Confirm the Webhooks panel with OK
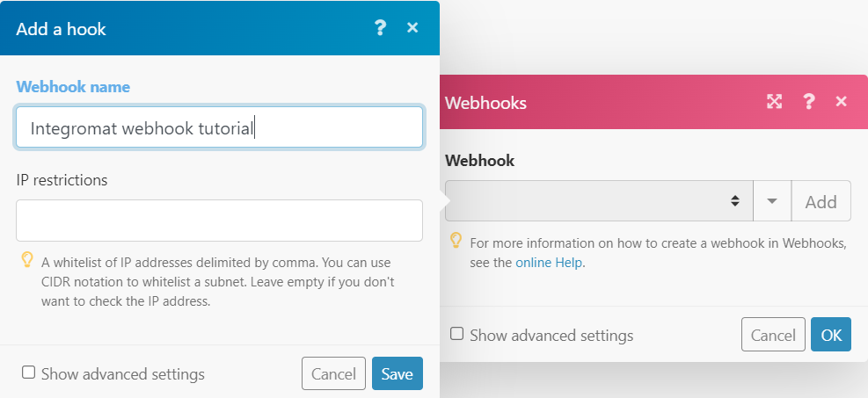The image size is (868, 398). pos(831,335)
